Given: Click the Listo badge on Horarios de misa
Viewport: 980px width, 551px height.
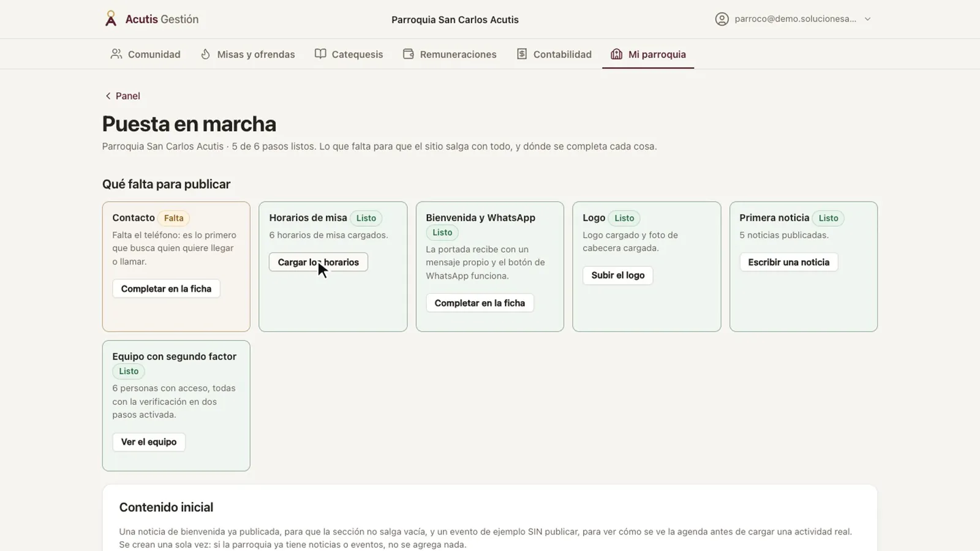Looking at the screenshot, I should pos(366,218).
